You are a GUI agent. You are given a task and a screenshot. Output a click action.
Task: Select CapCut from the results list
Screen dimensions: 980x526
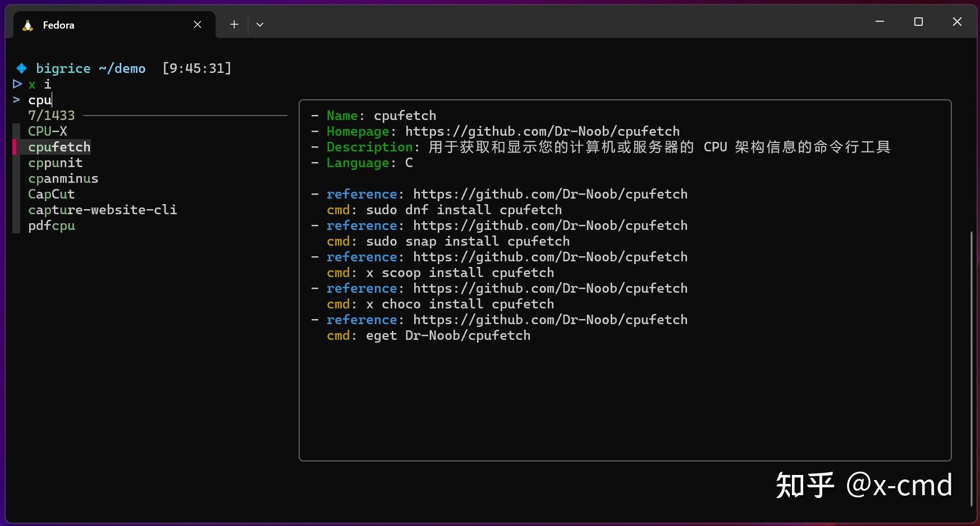52,195
